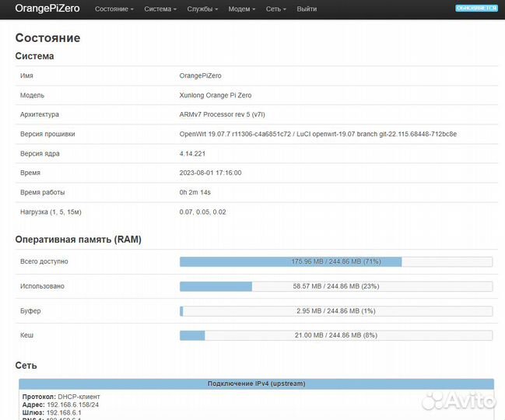The image size is (505, 420).
Task: Expand the Службы menu
Action: 202,9
